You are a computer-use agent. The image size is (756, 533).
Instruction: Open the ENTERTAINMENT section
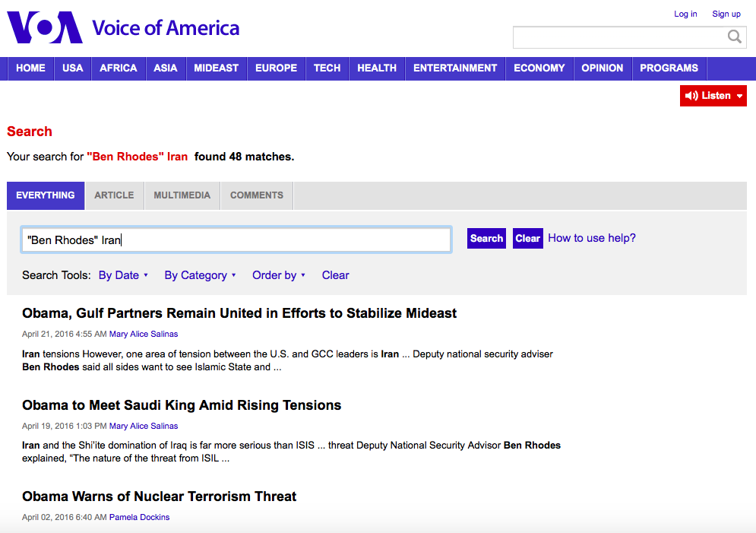pos(454,68)
